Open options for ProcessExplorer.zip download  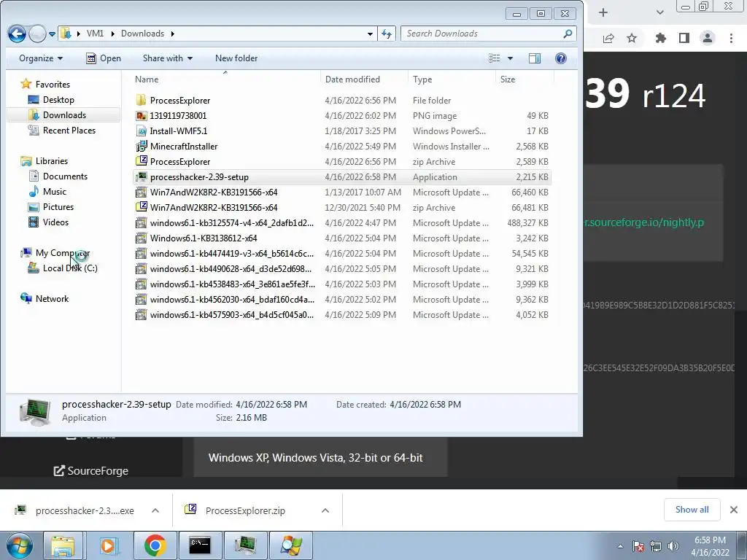tap(325, 510)
